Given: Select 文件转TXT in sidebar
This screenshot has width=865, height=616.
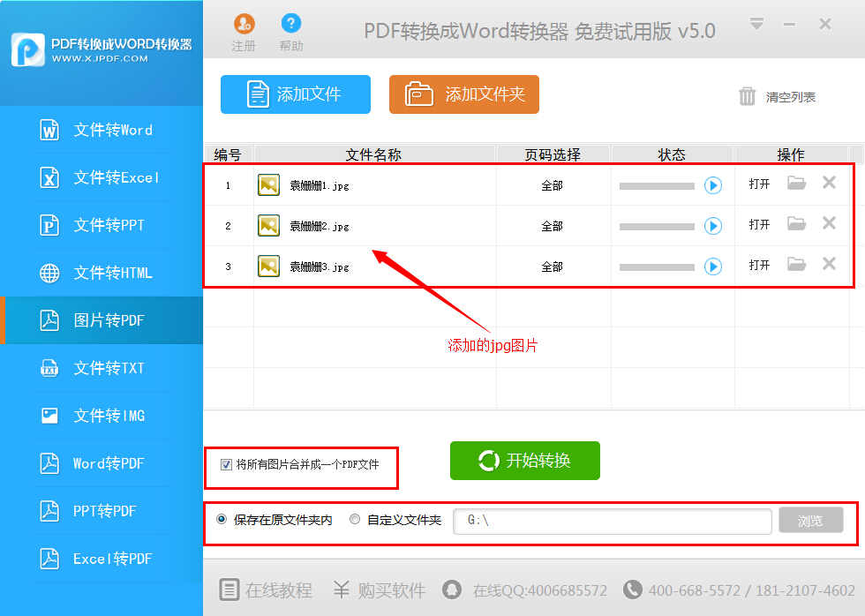Looking at the screenshot, I should [102, 368].
